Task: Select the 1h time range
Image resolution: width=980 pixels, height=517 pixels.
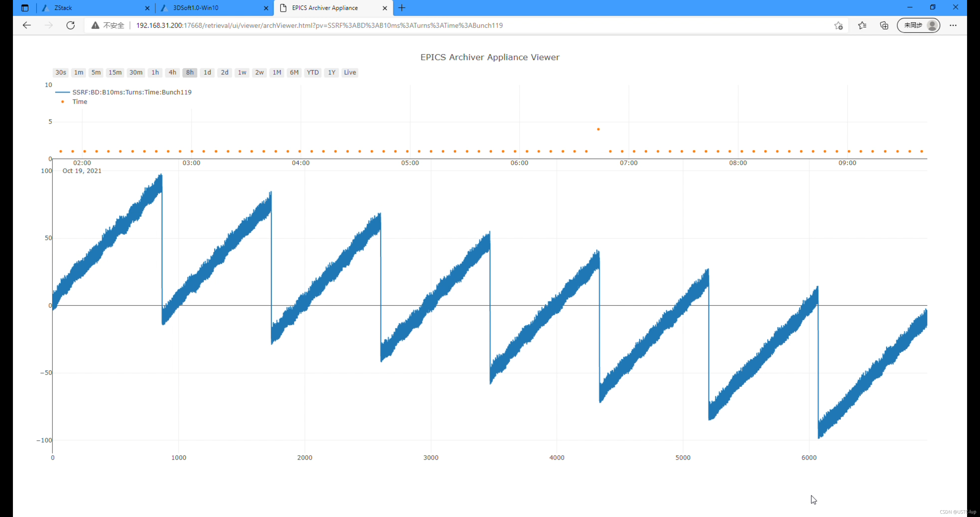Action: click(155, 72)
